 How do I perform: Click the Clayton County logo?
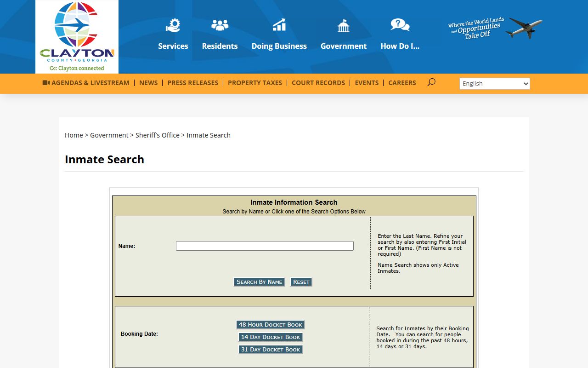point(77,37)
